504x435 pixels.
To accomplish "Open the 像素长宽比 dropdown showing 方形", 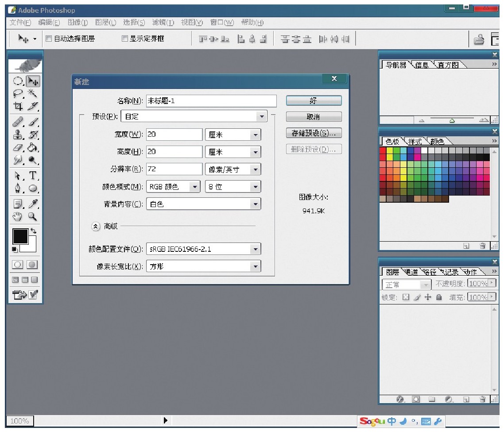I will (x=203, y=266).
